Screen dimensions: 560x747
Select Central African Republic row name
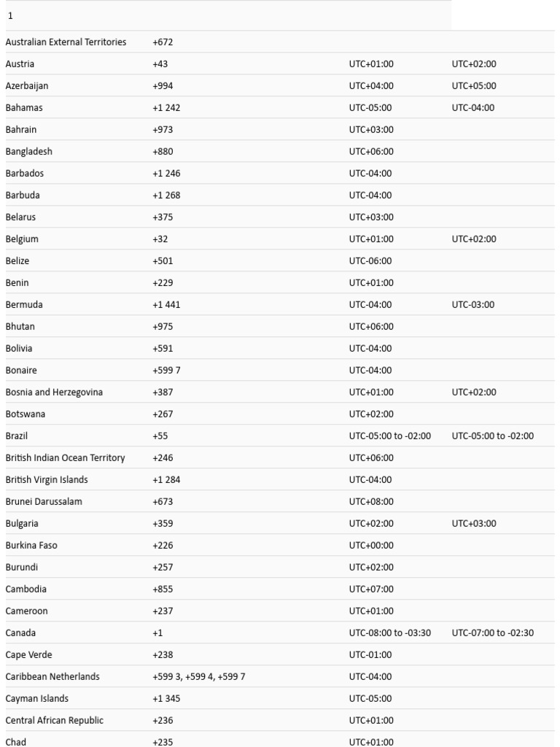pyautogui.click(x=54, y=721)
